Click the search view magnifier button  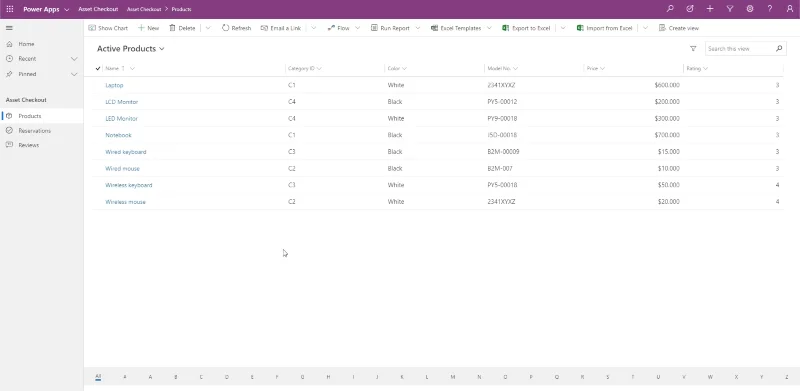(779, 48)
